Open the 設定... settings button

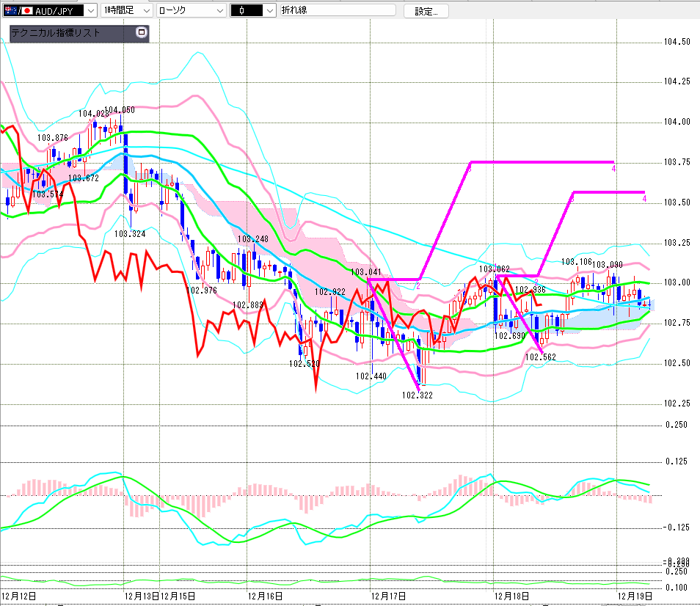(x=431, y=11)
